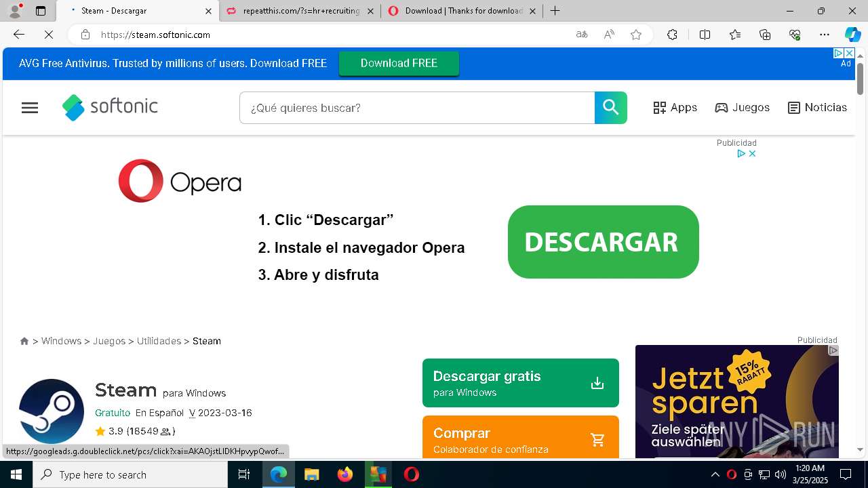Screen dimensions: 868x488
Task: Go to breadcrumb home icon
Action: (x=24, y=341)
